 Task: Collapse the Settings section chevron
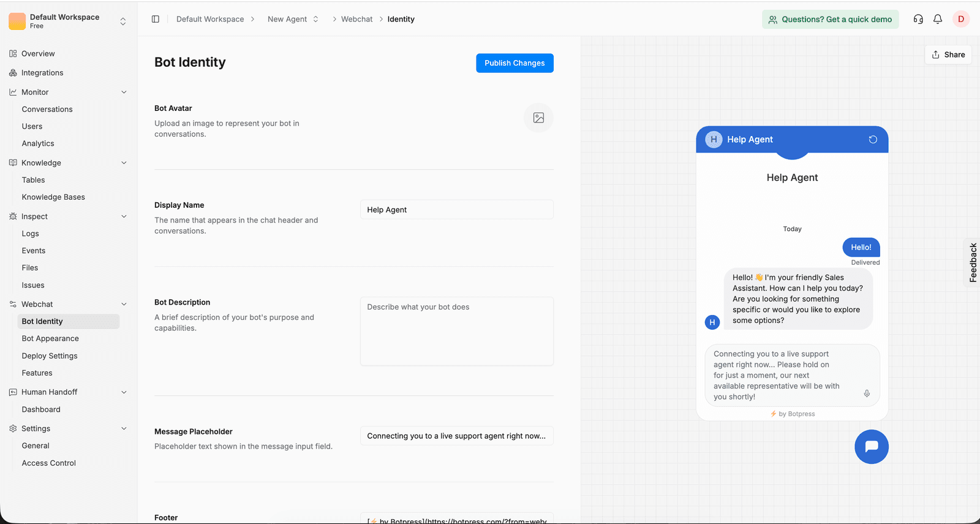(124, 428)
